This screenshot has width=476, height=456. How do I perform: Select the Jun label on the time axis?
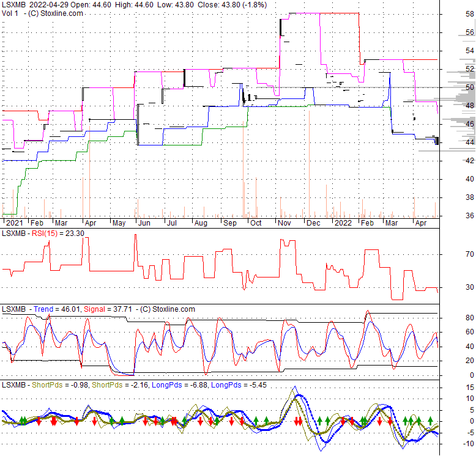[x=144, y=224]
